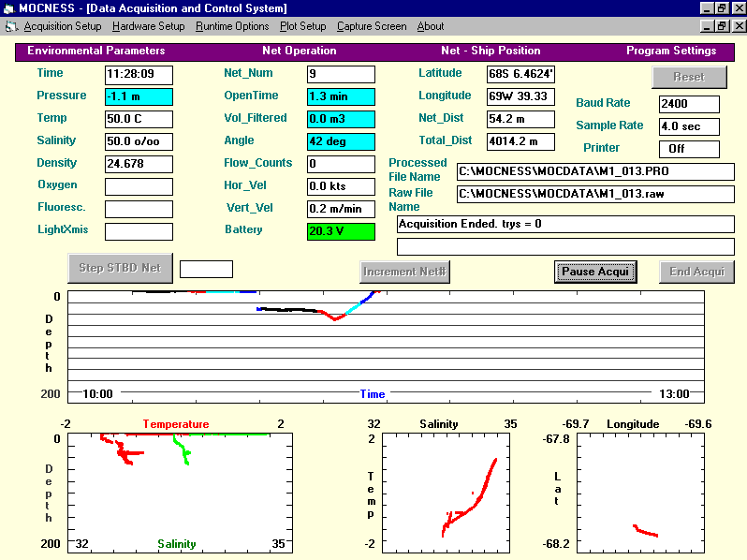Open the Capture Screen menu

click(372, 26)
